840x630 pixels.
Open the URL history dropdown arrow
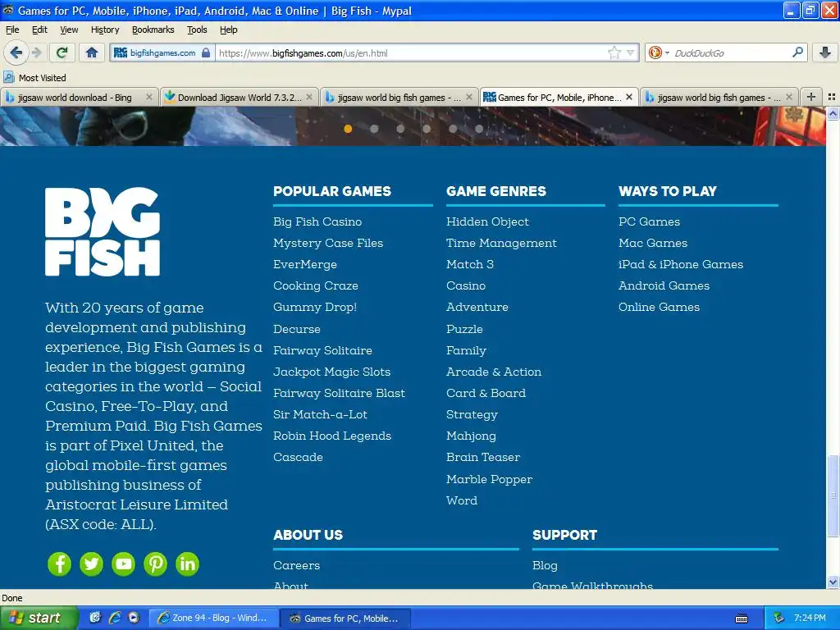point(631,52)
